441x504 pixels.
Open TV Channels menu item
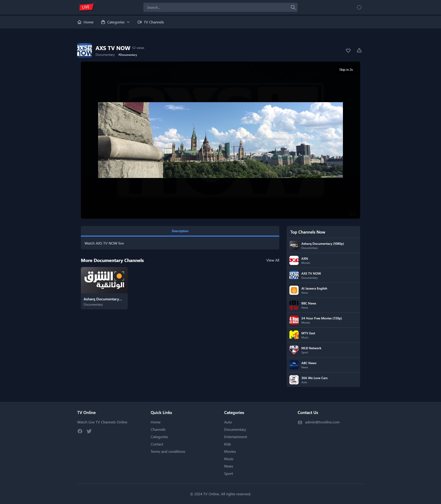pos(151,22)
